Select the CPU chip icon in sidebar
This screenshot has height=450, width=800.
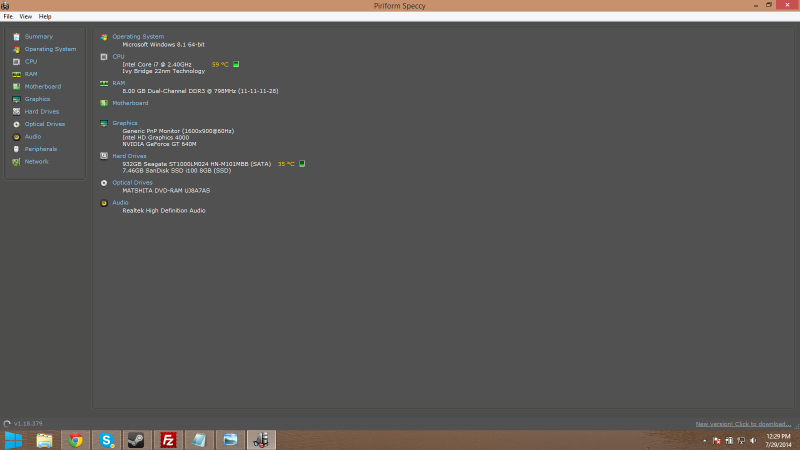16,62
